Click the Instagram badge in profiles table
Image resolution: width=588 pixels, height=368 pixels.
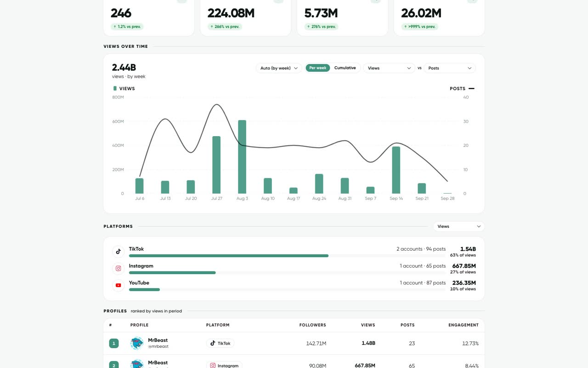(224, 365)
